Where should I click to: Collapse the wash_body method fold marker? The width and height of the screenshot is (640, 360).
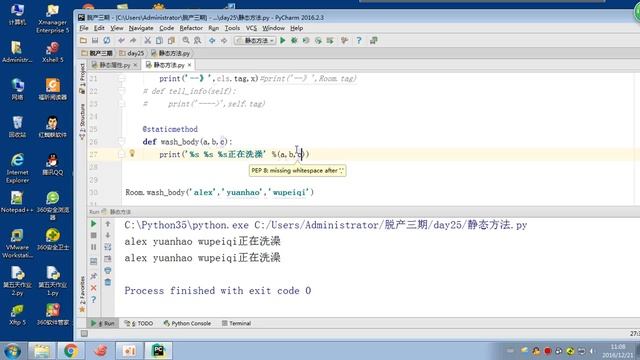[122, 142]
